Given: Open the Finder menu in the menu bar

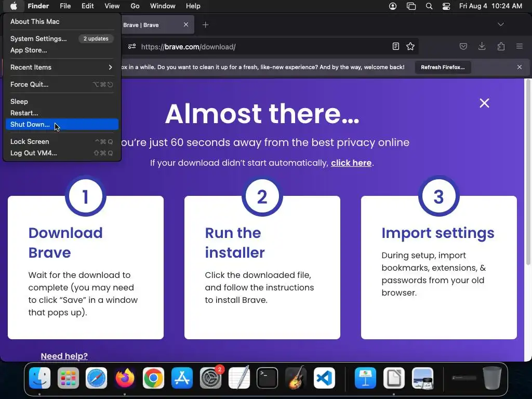Looking at the screenshot, I should pyautogui.click(x=38, y=6).
